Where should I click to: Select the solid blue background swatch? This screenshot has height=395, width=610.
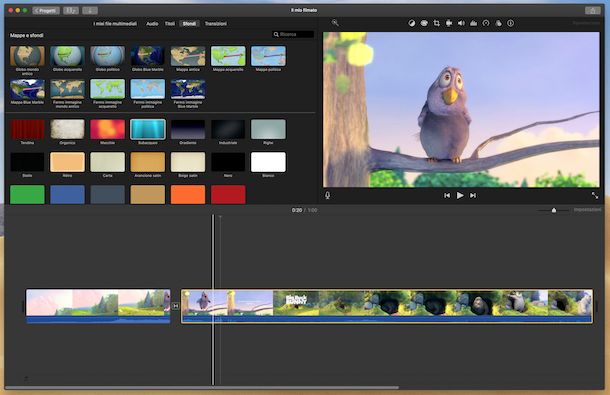click(x=67, y=195)
